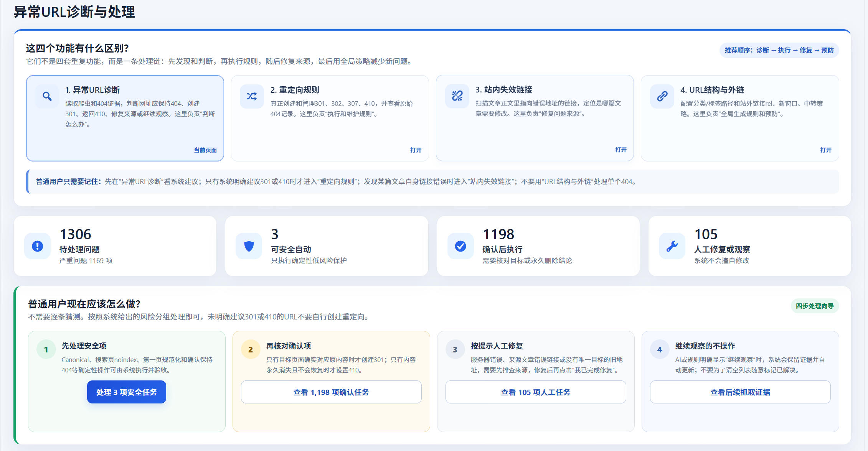Viewport: 868px width, 451px height.
Task: Select the 2. 重定向规则 card title
Action: tap(295, 90)
